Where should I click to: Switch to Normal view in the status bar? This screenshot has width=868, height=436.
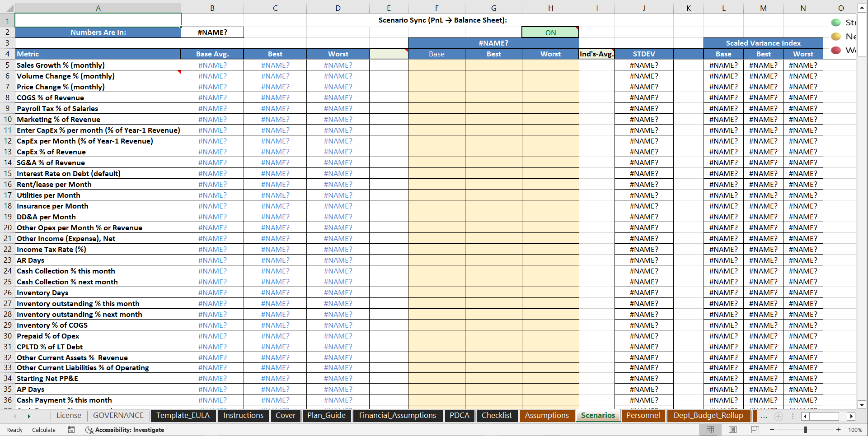pos(710,430)
